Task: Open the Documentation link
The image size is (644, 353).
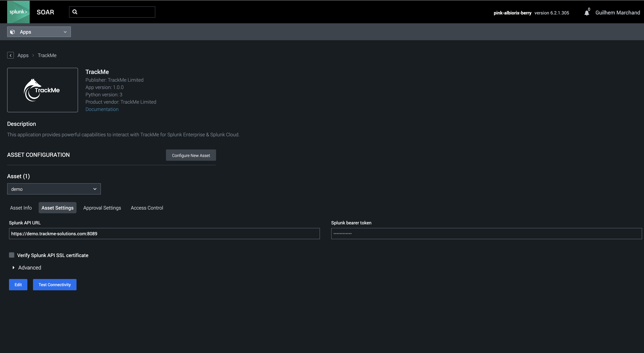Action: pyautogui.click(x=102, y=109)
